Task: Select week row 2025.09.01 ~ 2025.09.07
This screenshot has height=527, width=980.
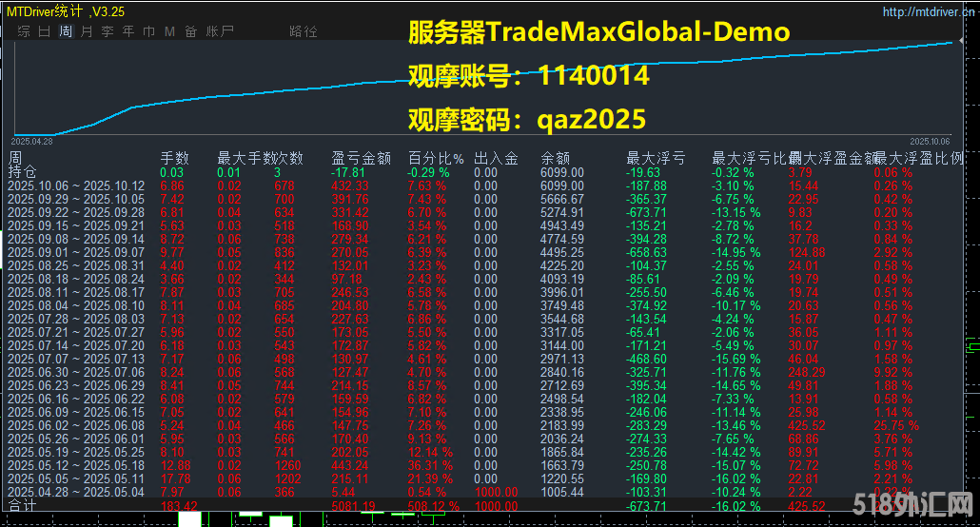Action: pyautogui.click(x=76, y=252)
